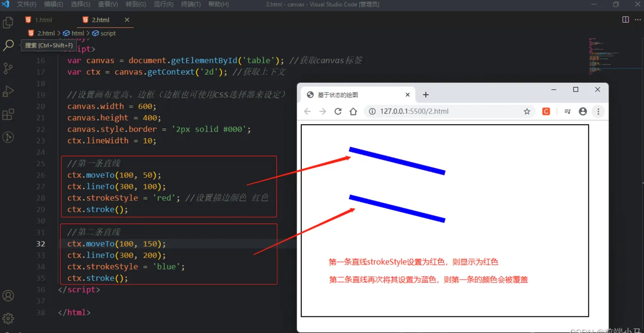
Task: Click the closing '</html>' tag
Action: (x=74, y=312)
